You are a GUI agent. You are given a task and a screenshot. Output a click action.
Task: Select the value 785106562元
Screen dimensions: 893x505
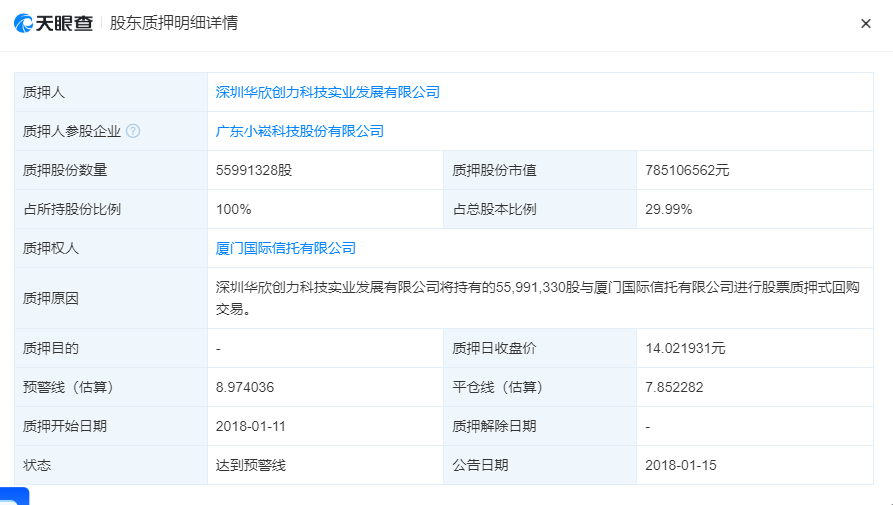pos(687,170)
